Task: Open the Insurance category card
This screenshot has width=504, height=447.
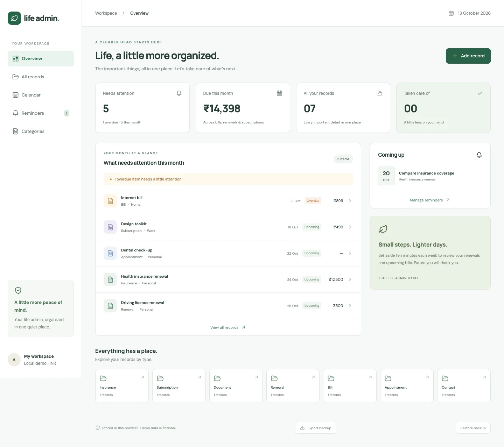Action: point(122,386)
